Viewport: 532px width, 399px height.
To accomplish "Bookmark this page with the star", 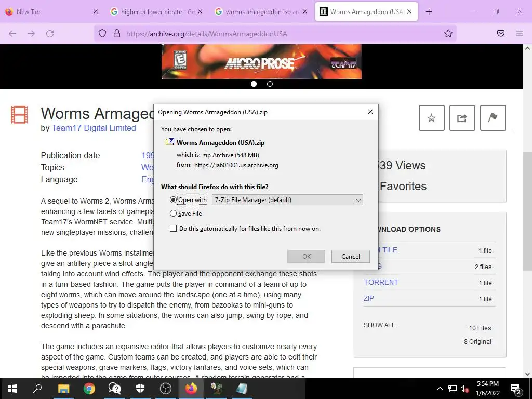I will click(448, 33).
